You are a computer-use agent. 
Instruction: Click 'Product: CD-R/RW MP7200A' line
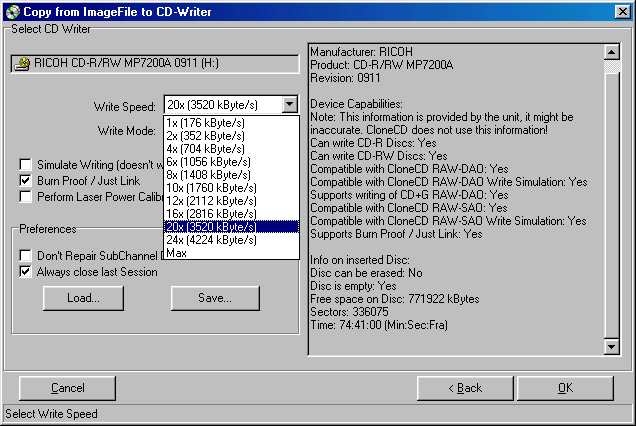point(382,65)
